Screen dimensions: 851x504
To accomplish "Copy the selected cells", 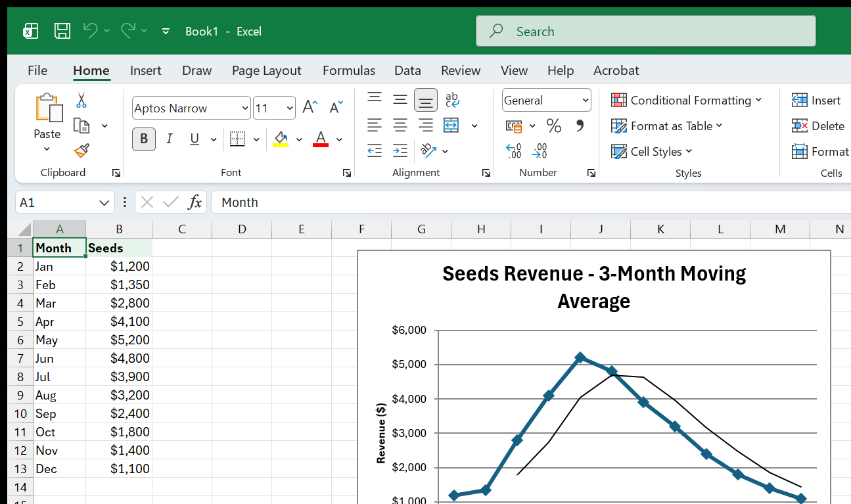I will tap(81, 126).
